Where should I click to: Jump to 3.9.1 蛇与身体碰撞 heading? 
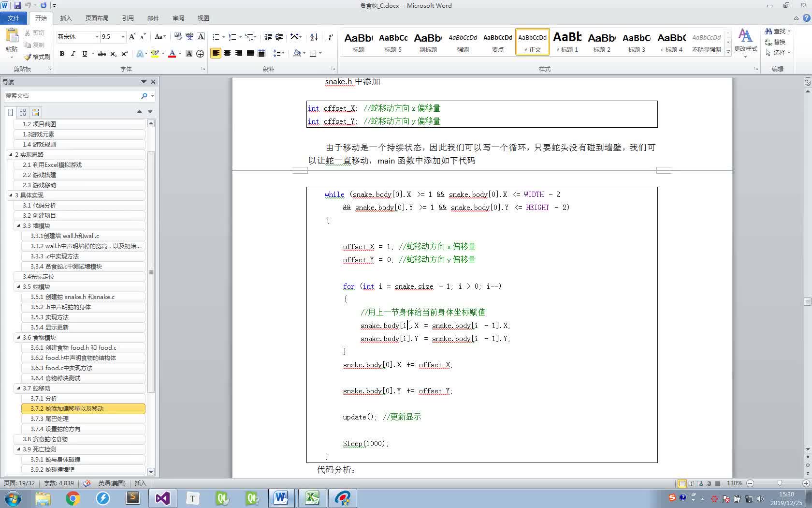[x=83, y=459]
